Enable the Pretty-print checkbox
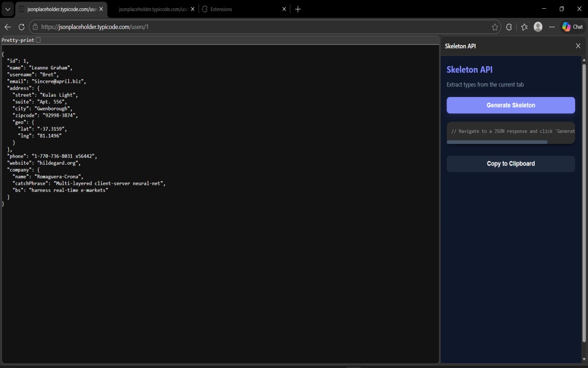Viewport: 588px width, 368px height. (38, 40)
